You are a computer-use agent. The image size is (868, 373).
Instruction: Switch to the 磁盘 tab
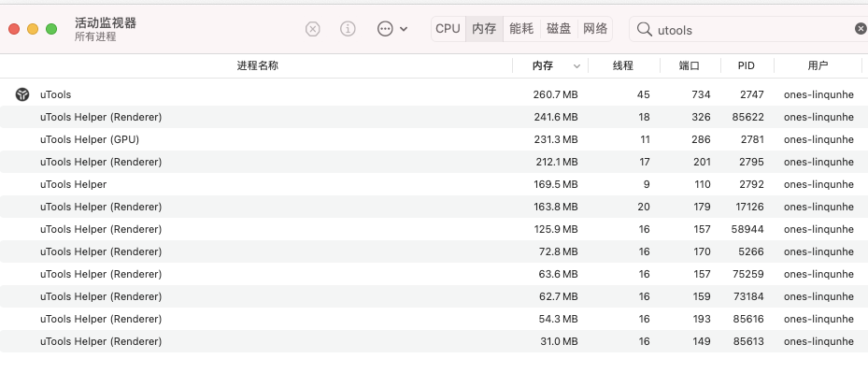click(x=559, y=29)
